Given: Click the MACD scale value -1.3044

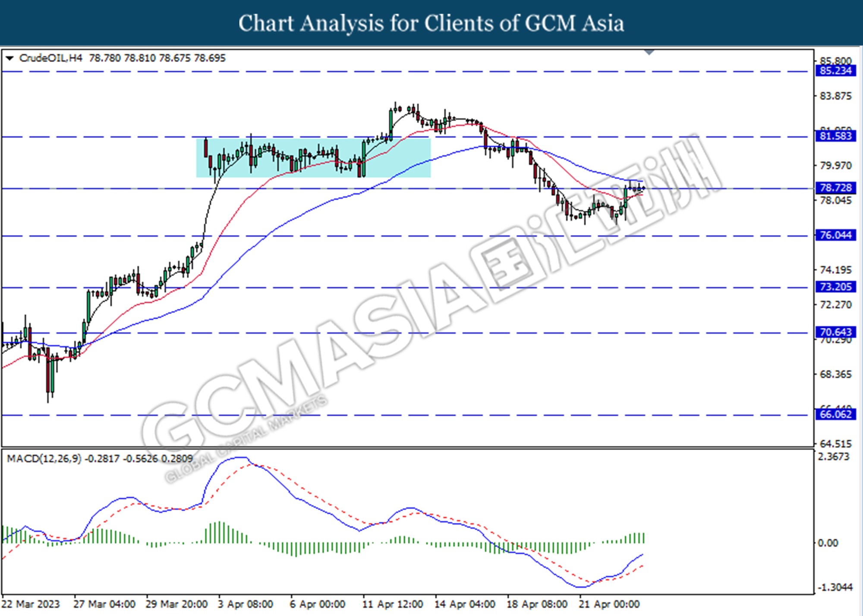Looking at the screenshot, I should [x=835, y=587].
